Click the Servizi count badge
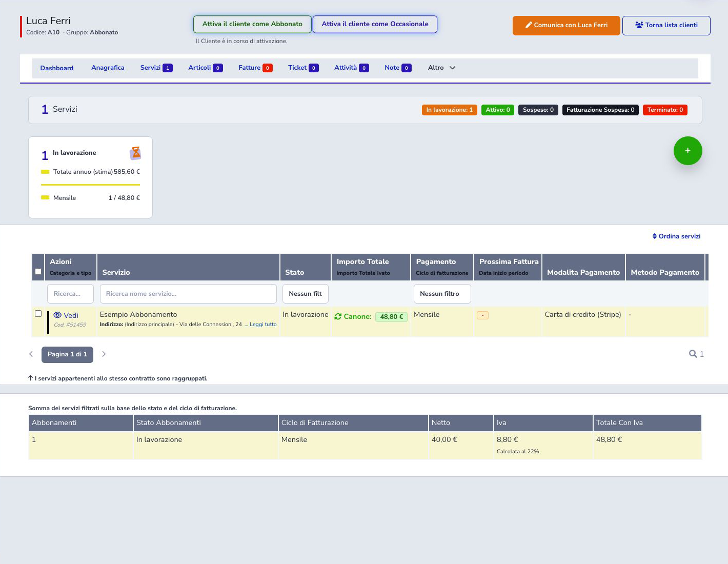This screenshot has height=564, width=728. click(x=168, y=68)
